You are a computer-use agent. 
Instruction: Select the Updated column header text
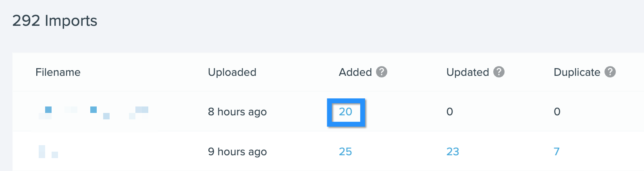[x=467, y=72]
